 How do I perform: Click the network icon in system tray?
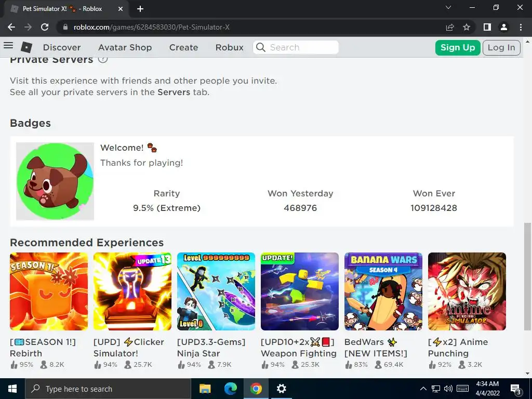(436, 389)
